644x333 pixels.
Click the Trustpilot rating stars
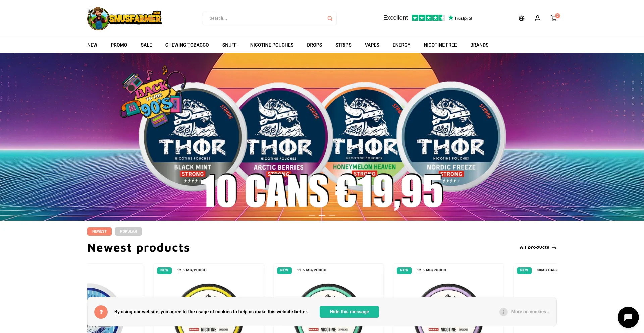pos(428,18)
